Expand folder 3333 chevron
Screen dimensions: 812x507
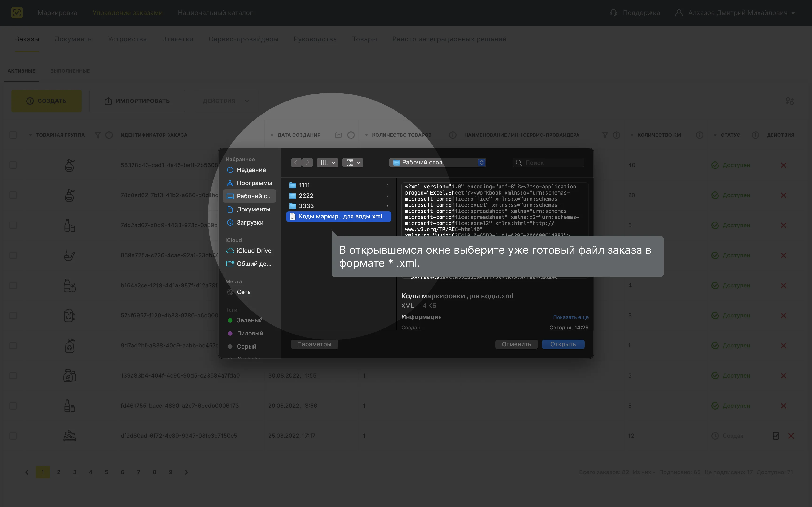click(x=387, y=206)
